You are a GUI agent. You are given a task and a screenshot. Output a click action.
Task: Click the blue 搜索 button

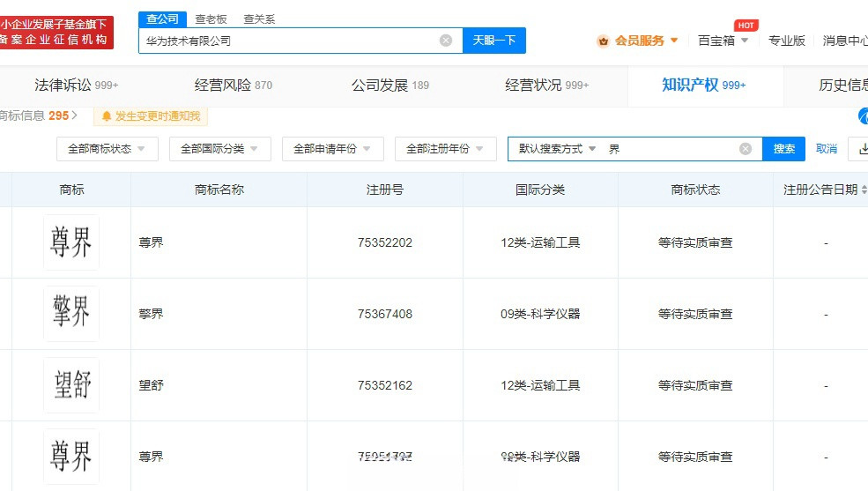[784, 149]
